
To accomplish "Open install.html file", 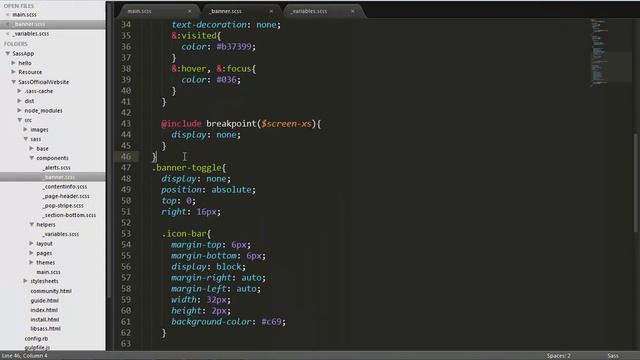I will [45, 319].
